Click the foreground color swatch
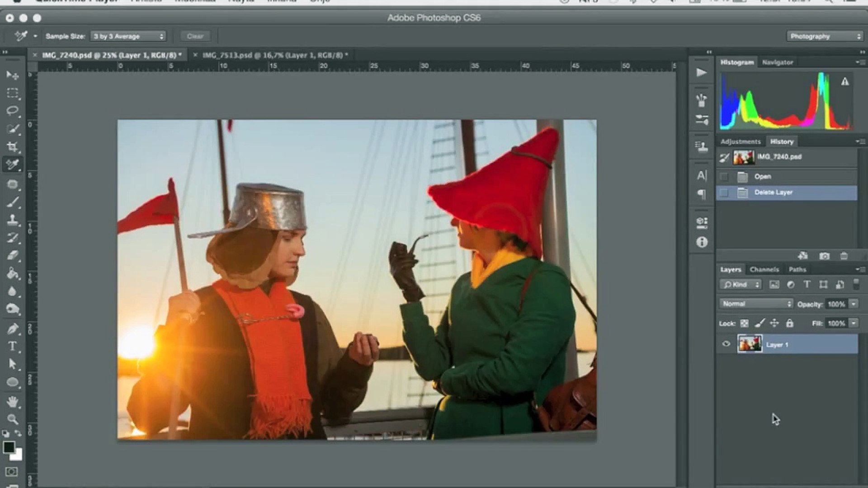The height and width of the screenshot is (488, 868). coord(9,447)
